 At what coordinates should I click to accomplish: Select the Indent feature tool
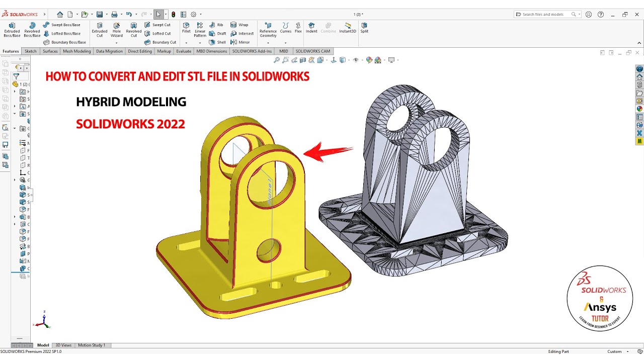pos(311,28)
